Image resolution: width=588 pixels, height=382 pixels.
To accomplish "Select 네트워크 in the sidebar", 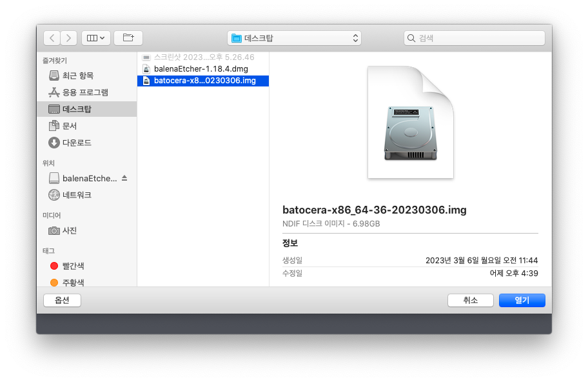I will coord(87,195).
